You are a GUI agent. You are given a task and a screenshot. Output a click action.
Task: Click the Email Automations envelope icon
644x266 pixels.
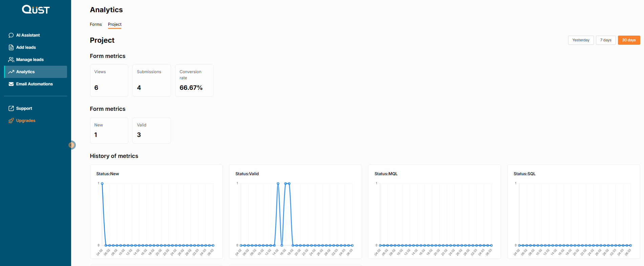coord(11,84)
